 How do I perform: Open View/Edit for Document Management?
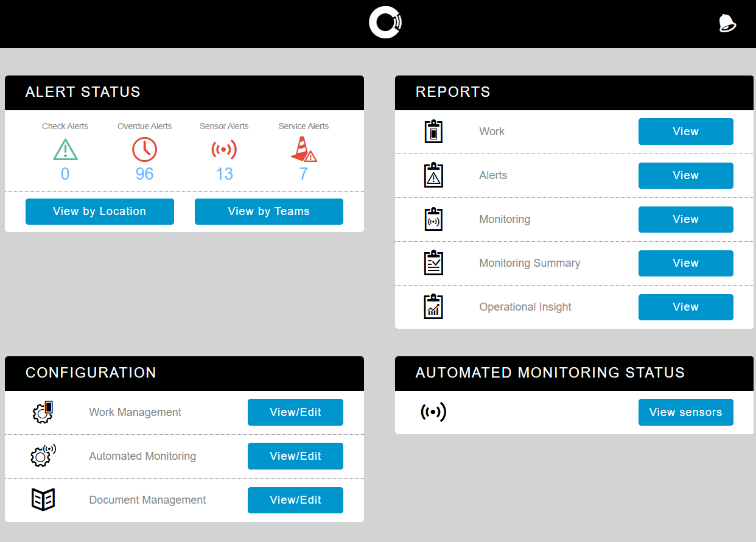295,500
